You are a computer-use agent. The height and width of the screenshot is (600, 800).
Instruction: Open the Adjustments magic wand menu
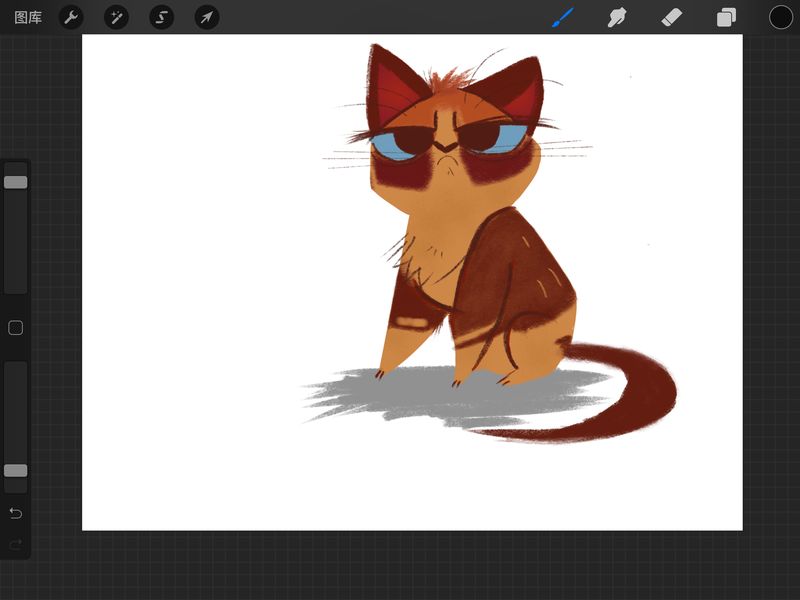pos(116,17)
